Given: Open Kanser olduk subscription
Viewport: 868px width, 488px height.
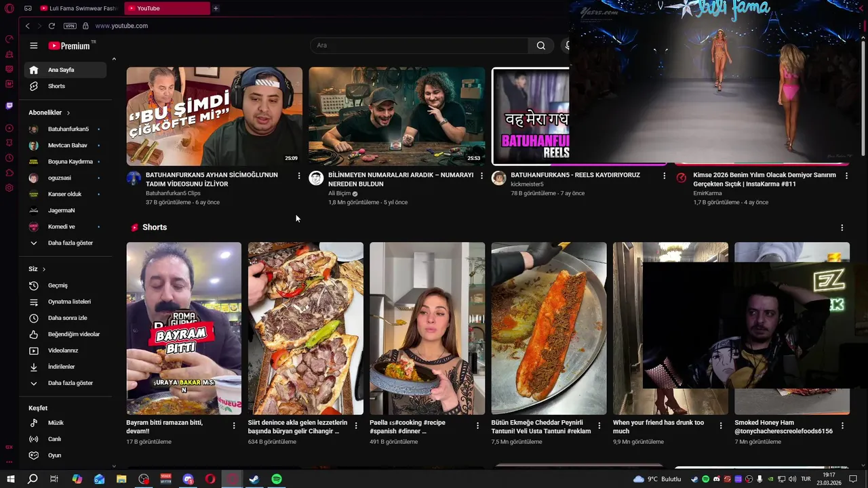Looking at the screenshot, I should pos(65,194).
